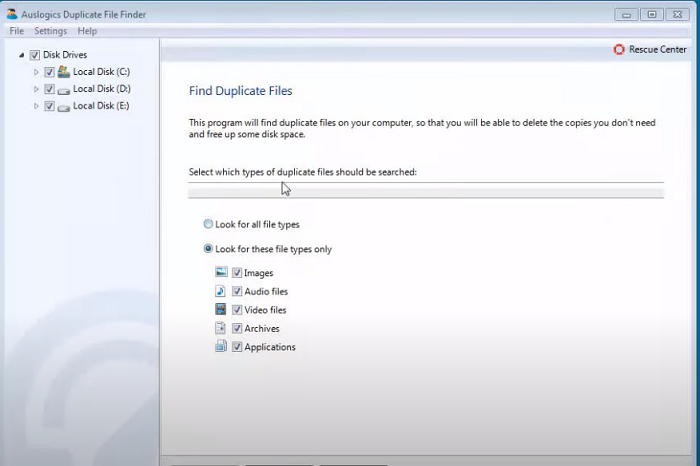Click the Archives label text
The height and width of the screenshot is (466, 700).
tap(262, 329)
